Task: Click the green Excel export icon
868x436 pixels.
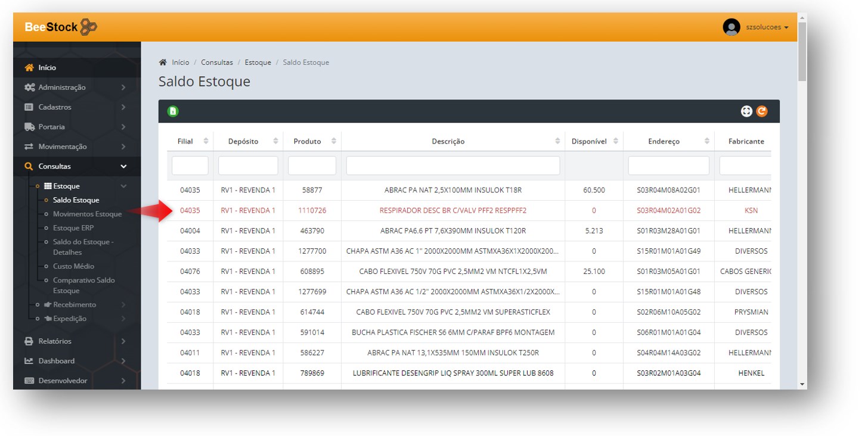Action: tap(173, 111)
